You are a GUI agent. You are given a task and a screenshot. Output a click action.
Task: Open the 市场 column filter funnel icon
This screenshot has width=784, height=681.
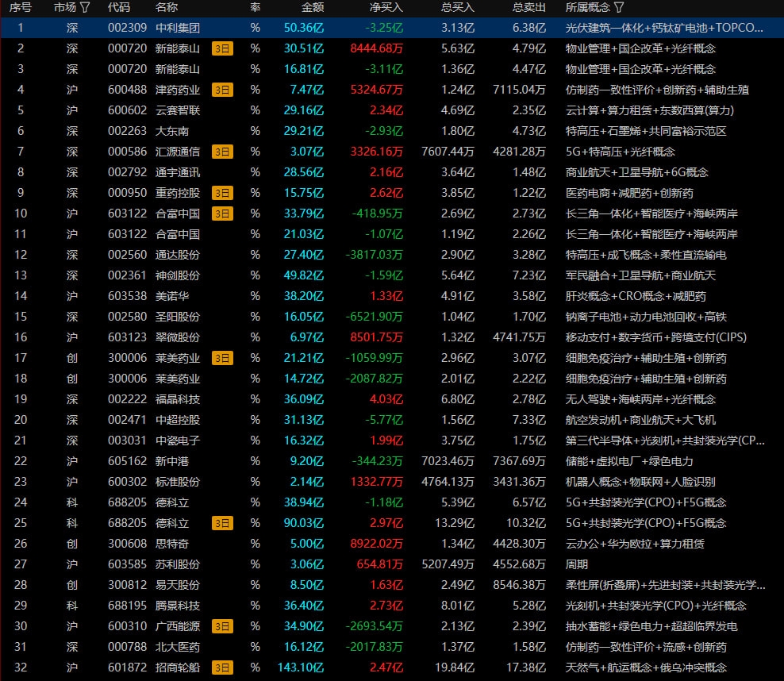point(85,7)
